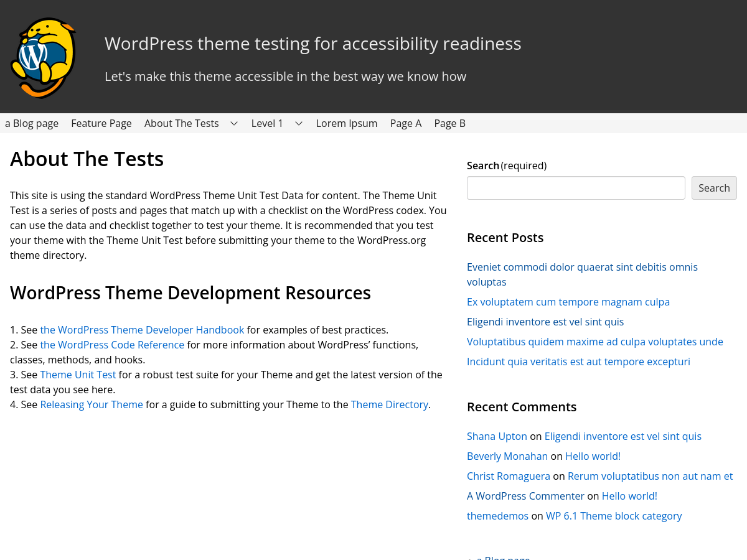Open the WordPress Theme Developer Handbook link

click(142, 330)
